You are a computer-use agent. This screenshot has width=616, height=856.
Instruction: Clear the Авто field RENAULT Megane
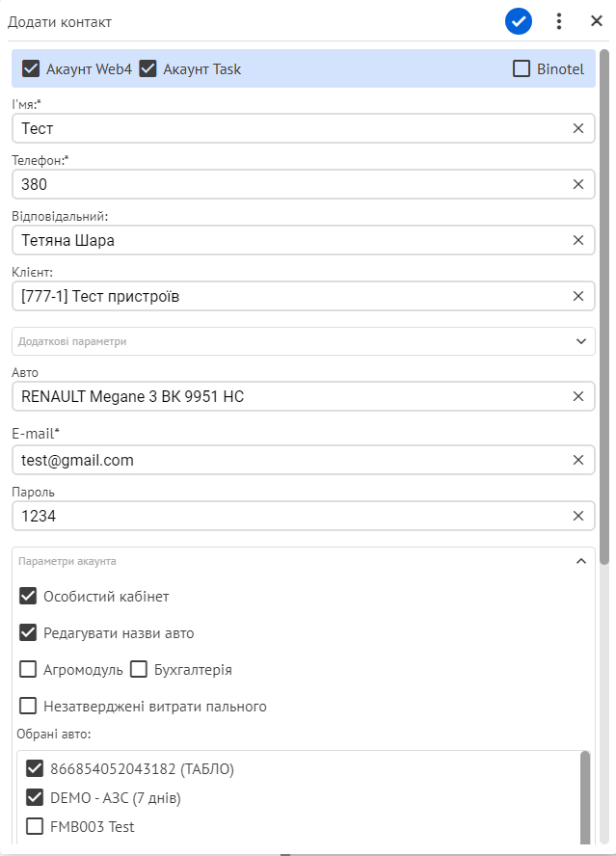(x=578, y=396)
